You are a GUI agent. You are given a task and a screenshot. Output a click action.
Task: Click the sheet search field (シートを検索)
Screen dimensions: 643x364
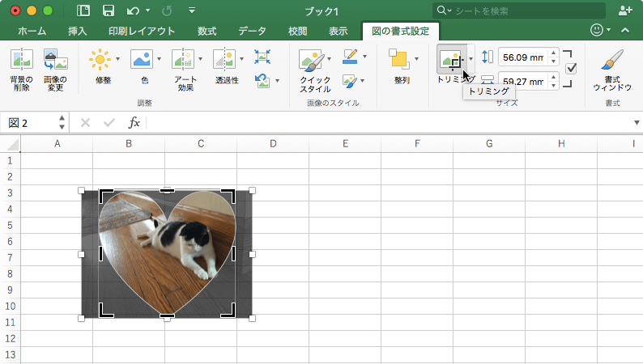519,11
